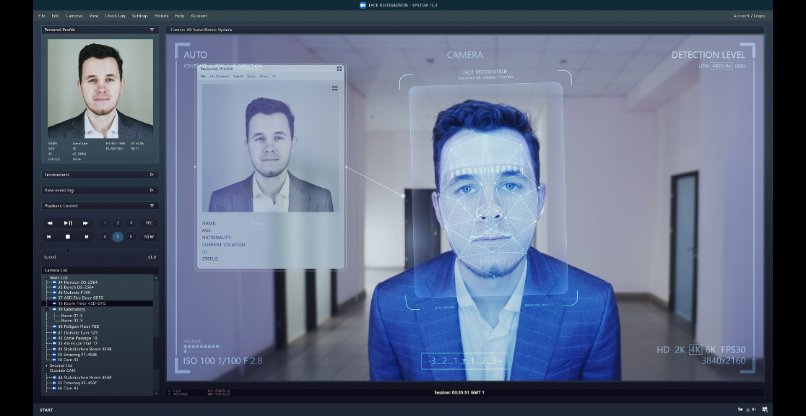Expand the Environment panel
Image resolution: width=806 pixels, height=416 pixels.
point(152,174)
